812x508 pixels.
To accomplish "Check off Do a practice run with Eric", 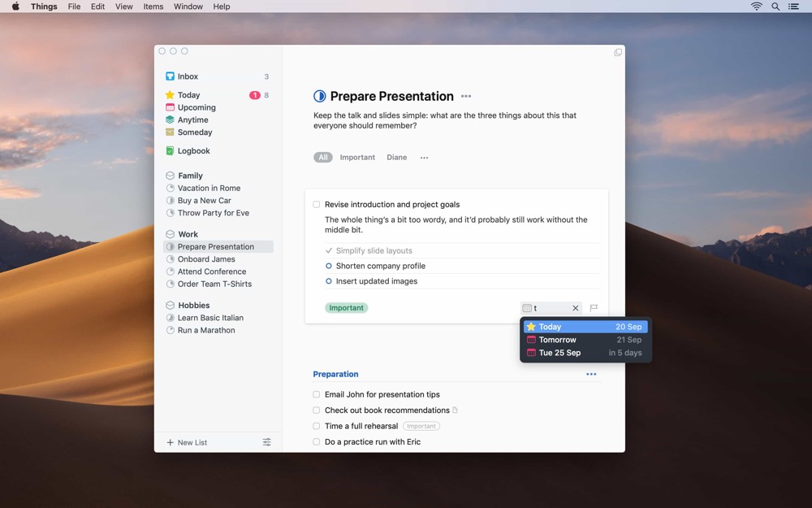I will (x=317, y=442).
